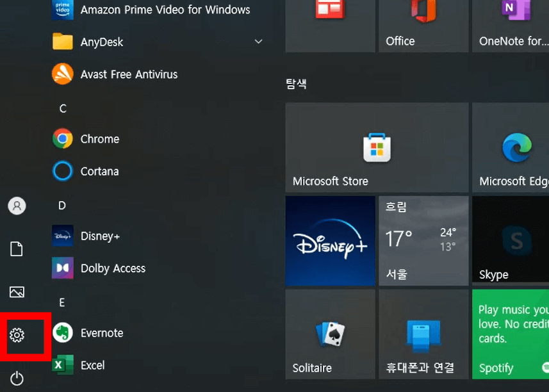Open the Documents icon in sidebar
Screen dimensions: 549x392
[x=17, y=249]
